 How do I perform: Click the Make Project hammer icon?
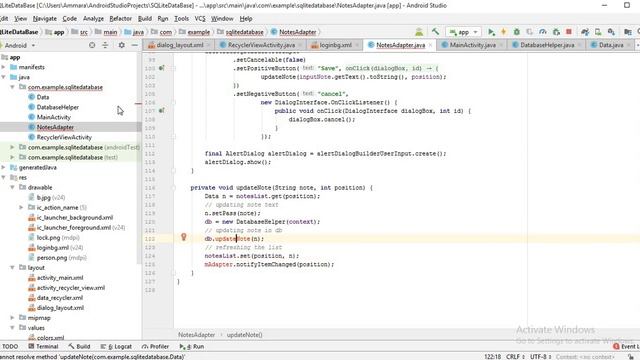tap(435, 32)
